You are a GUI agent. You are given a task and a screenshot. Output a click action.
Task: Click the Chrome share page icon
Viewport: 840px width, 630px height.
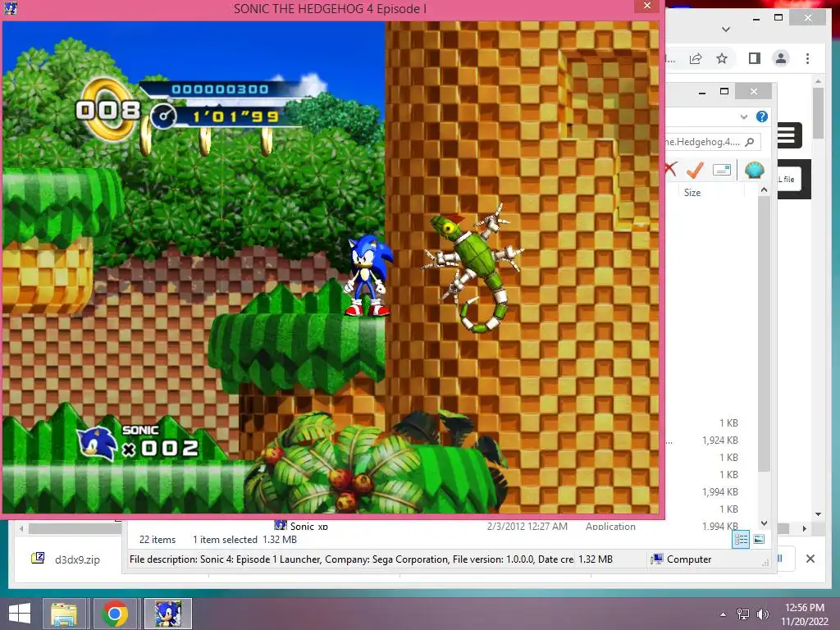click(696, 58)
